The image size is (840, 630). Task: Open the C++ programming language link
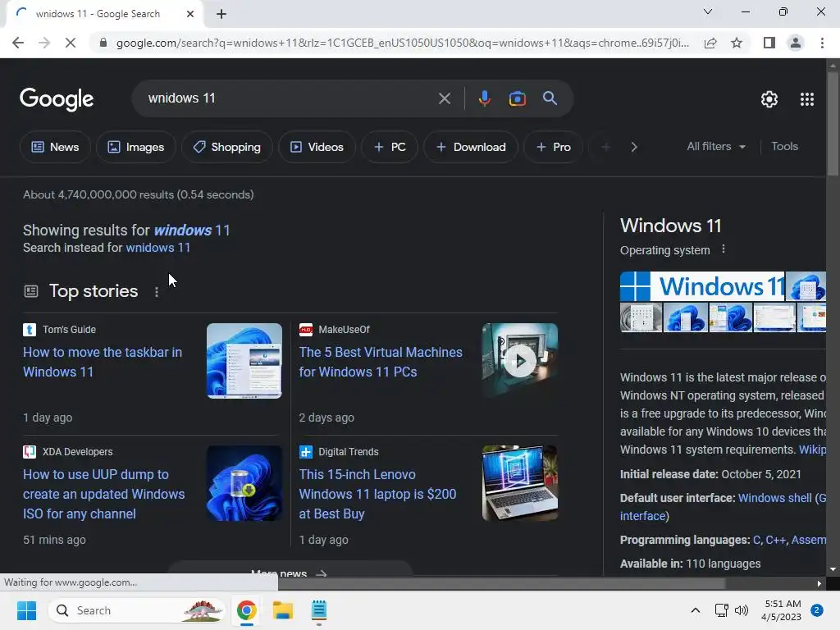(775, 540)
